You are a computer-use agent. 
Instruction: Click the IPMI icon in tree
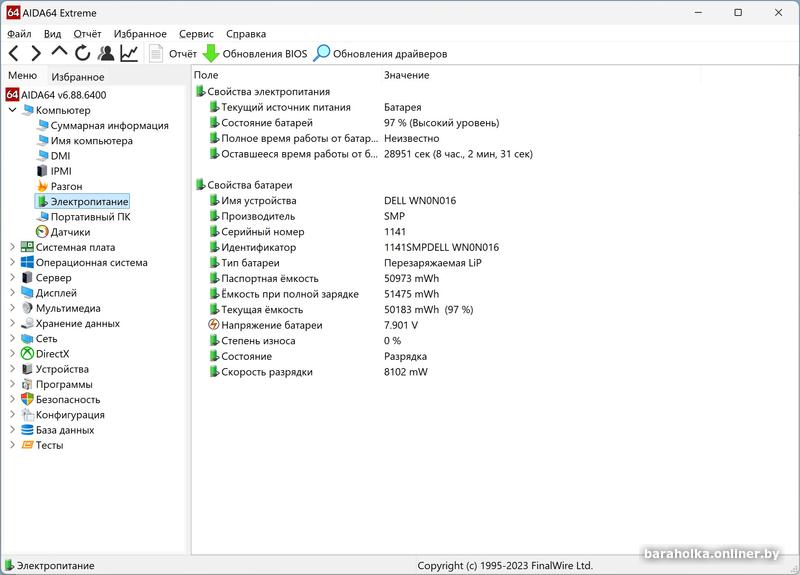(42, 171)
